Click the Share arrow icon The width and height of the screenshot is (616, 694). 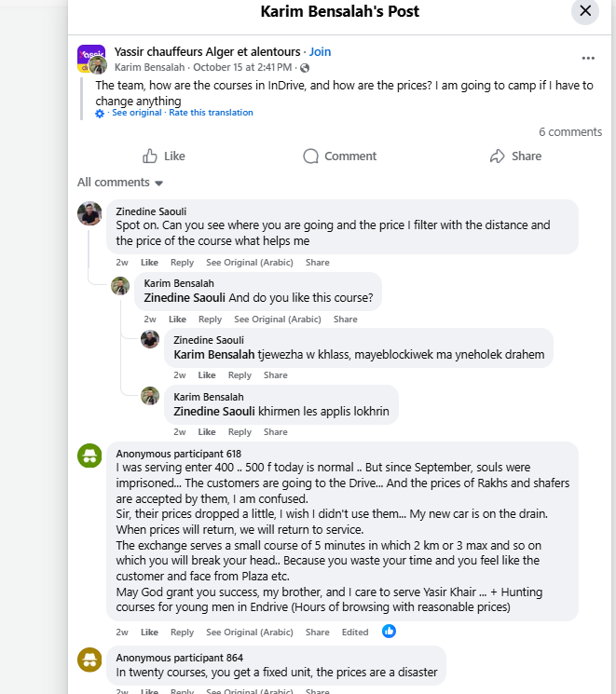tap(498, 156)
